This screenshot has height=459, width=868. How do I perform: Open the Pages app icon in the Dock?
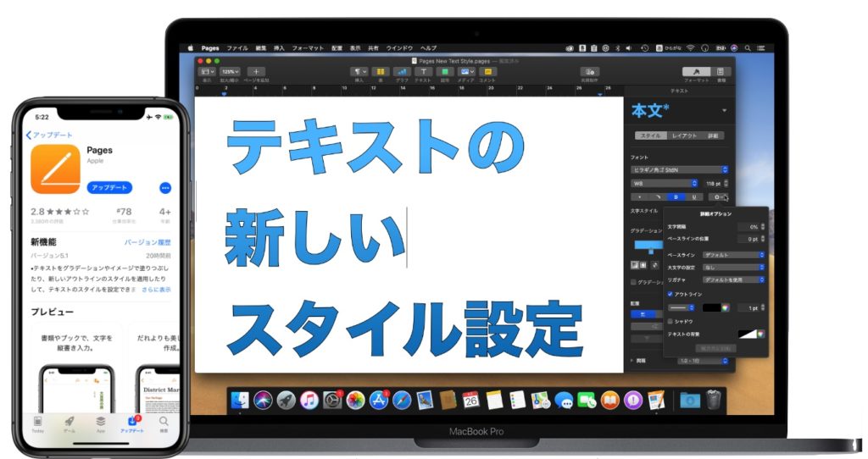coord(656,400)
